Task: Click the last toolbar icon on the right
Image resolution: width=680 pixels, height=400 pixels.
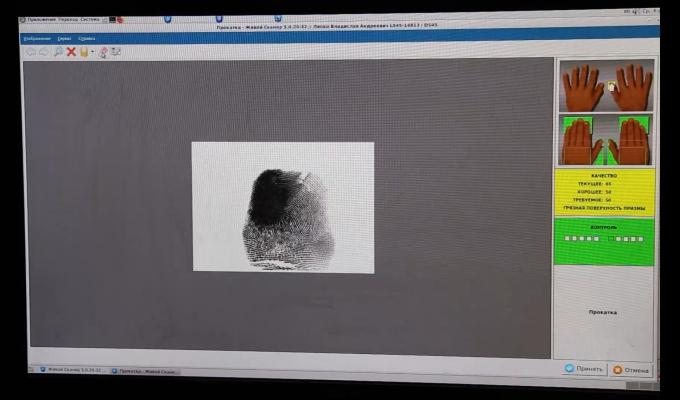Action: coord(116,51)
